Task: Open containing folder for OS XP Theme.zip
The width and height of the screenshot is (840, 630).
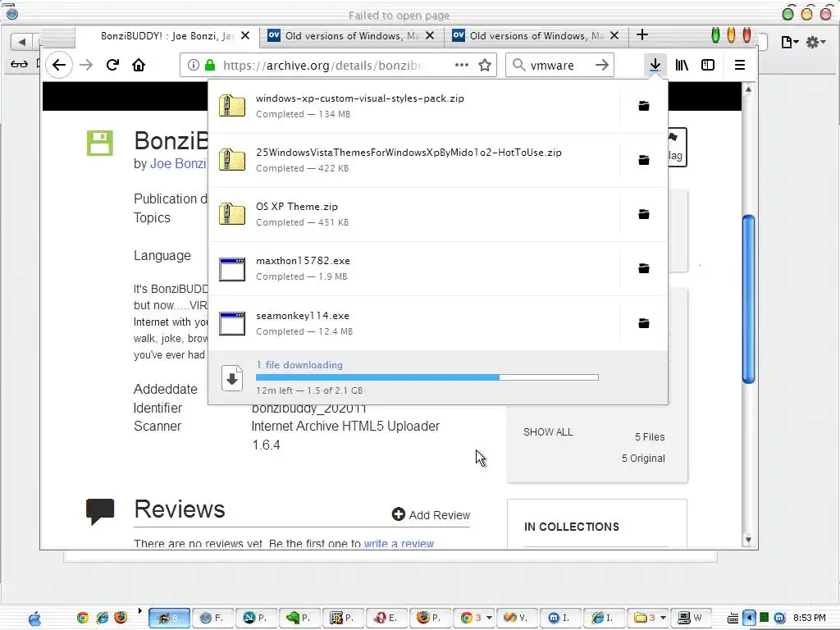Action: click(x=644, y=214)
